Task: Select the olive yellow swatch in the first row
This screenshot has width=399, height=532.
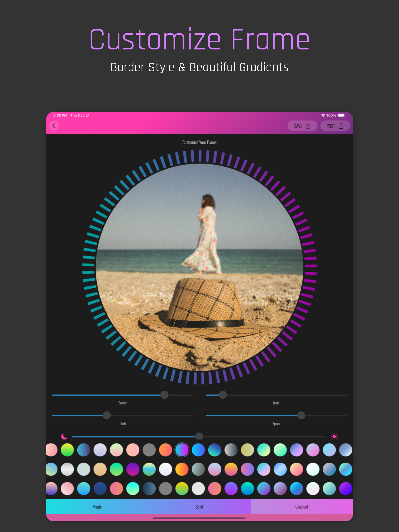Action: click(x=247, y=450)
